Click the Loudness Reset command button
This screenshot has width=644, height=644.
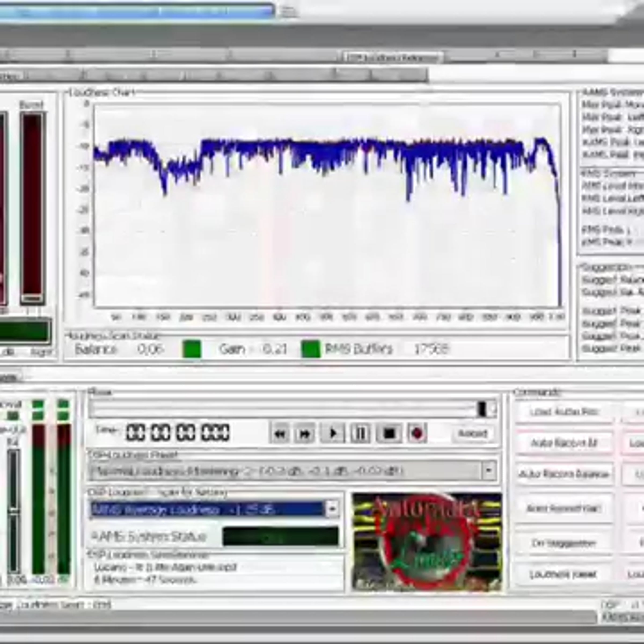(x=564, y=574)
